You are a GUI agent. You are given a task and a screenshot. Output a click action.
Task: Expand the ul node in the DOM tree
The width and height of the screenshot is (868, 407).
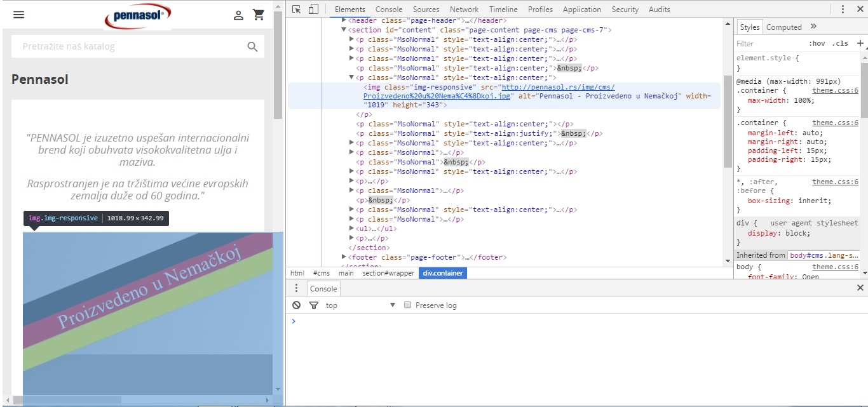[x=352, y=229]
